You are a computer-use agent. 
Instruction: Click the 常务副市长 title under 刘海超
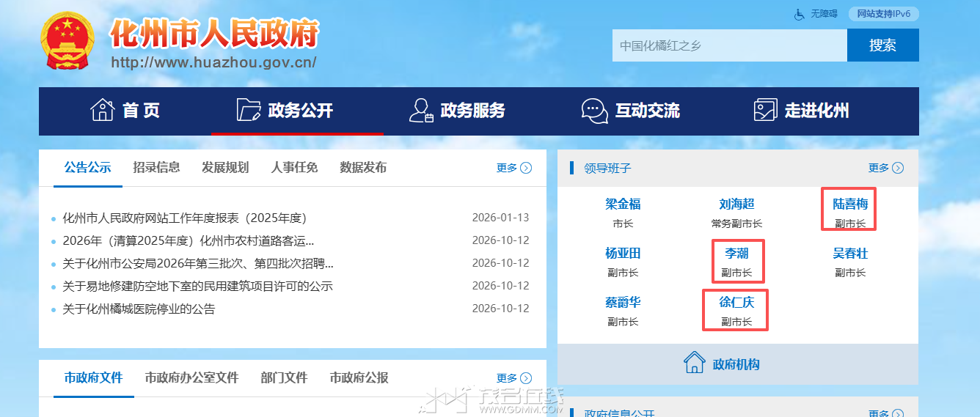coord(736,224)
